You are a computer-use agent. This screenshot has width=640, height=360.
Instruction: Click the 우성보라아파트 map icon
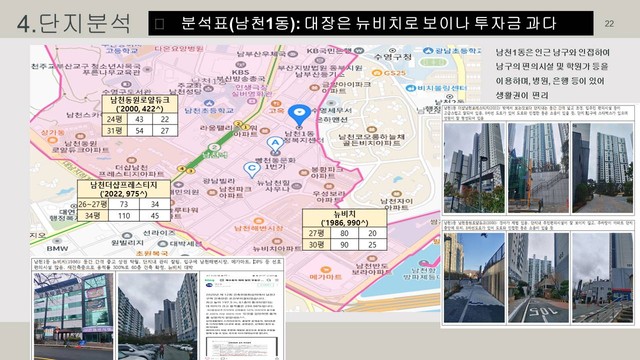pos(329,187)
